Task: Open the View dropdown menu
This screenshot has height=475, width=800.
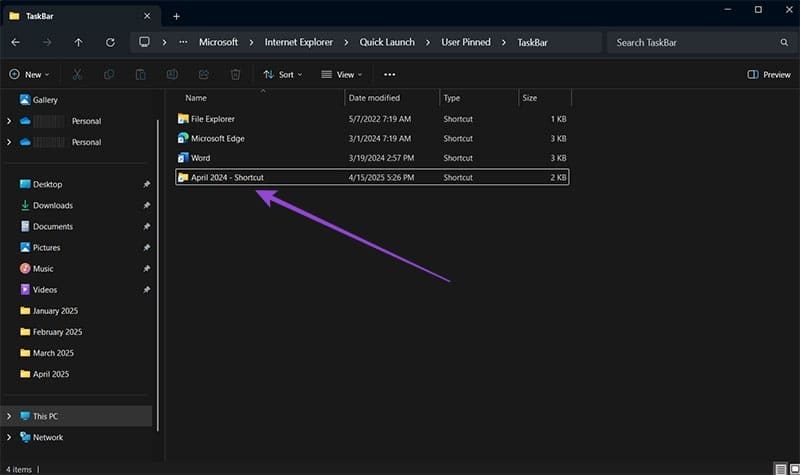Action: [x=342, y=74]
